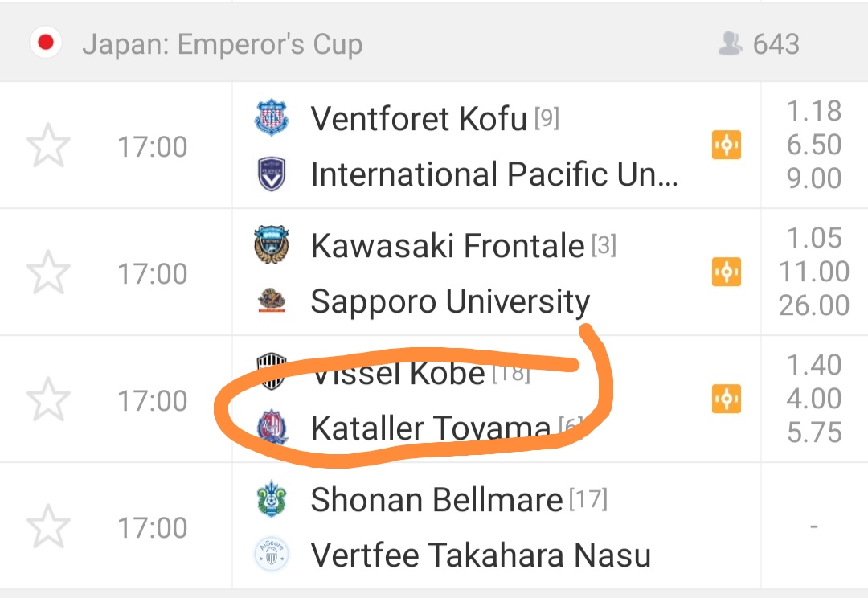Select the 26.00 odds for Sapporo University
This screenshot has height=598, width=868.
tap(813, 305)
